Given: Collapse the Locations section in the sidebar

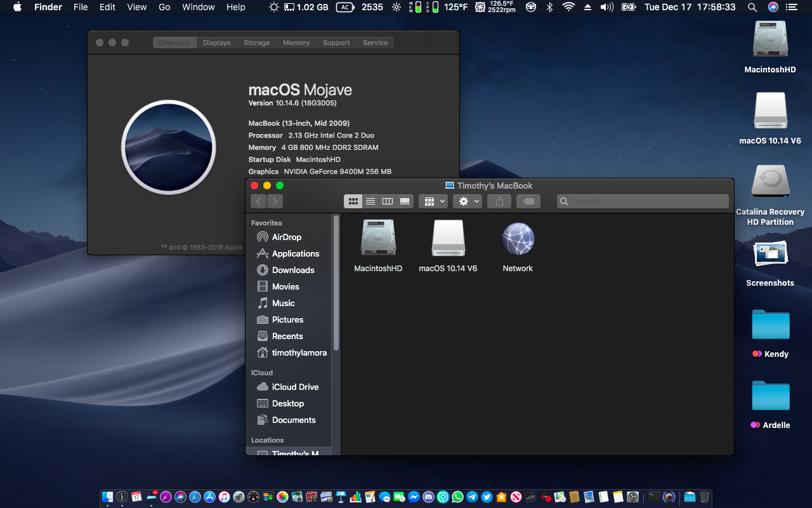Looking at the screenshot, I should 267,440.
